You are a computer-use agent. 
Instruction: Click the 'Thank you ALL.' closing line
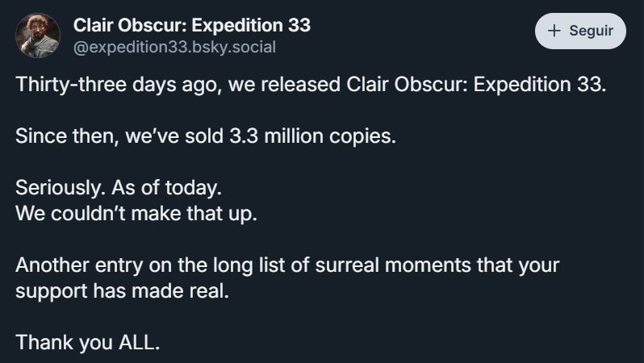pyautogui.click(x=88, y=341)
